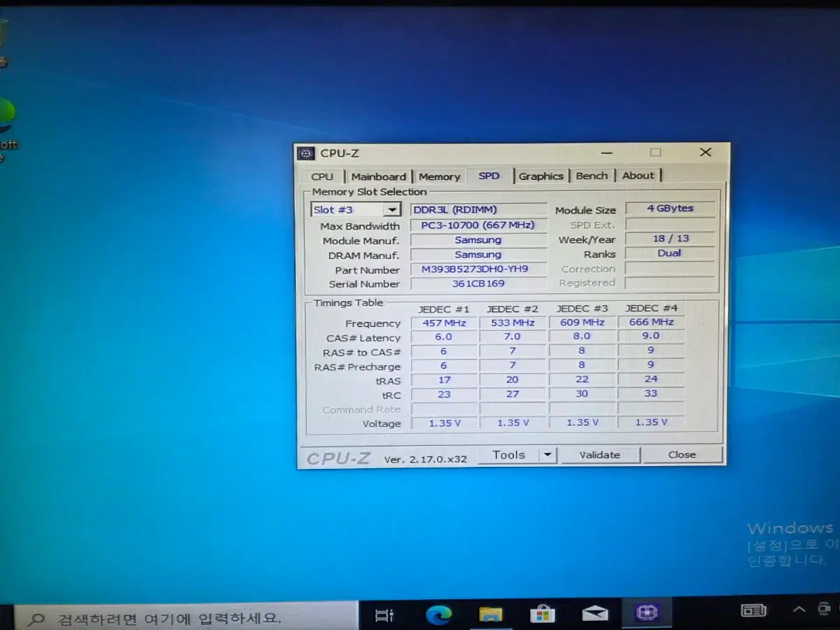840x630 pixels.
Task: Click the tRC value 30
Action: [x=582, y=394]
